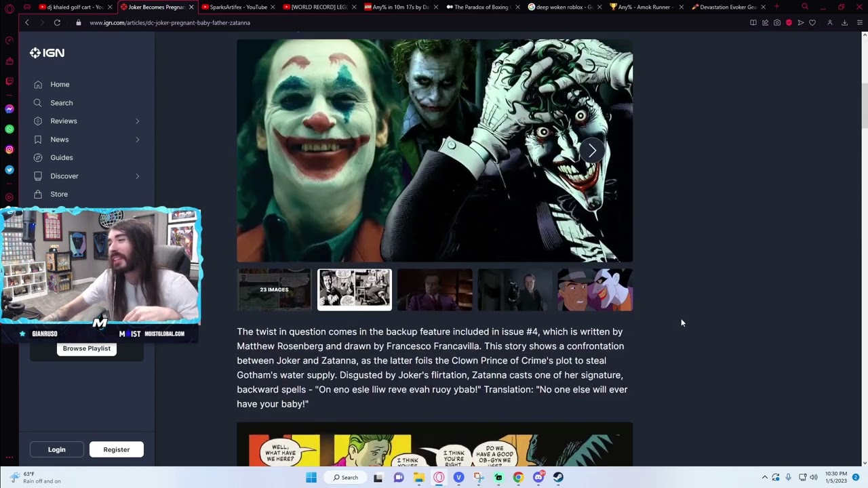Viewport: 868px width, 488px height.
Task: Click the Register button
Action: pyautogui.click(x=117, y=449)
